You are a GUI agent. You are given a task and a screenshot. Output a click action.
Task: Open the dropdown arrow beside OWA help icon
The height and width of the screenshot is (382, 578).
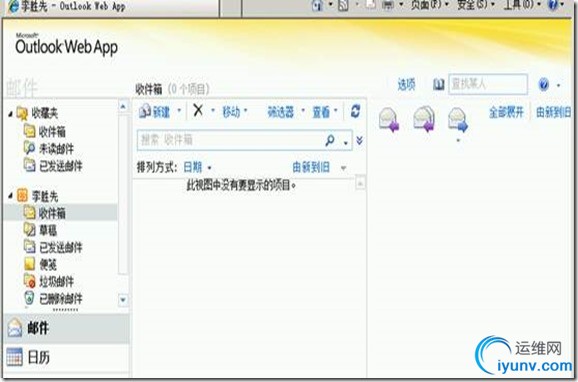click(x=558, y=85)
